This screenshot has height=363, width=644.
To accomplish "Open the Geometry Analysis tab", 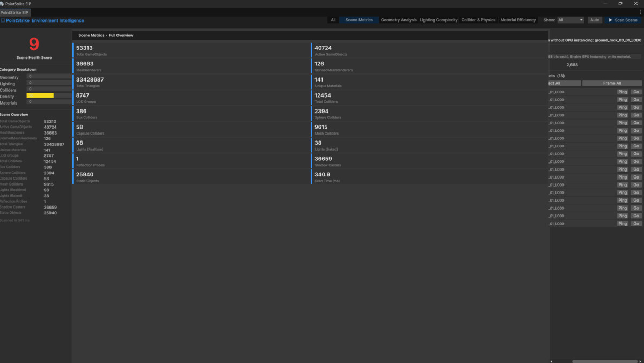I will tap(399, 20).
